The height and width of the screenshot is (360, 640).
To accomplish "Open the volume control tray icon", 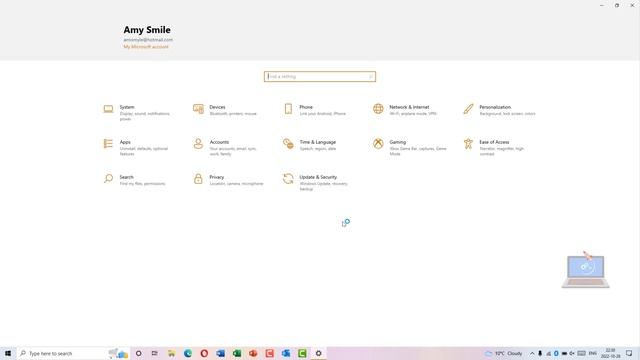I will 572,353.
